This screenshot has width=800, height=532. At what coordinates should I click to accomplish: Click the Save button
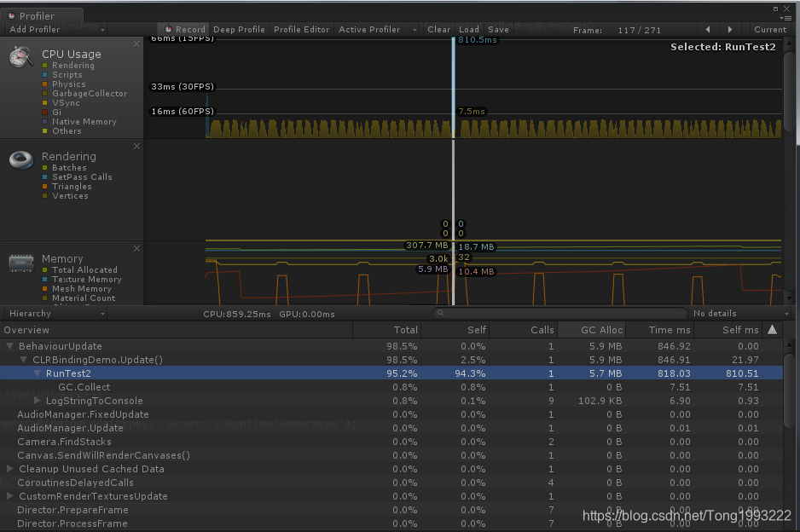point(498,30)
